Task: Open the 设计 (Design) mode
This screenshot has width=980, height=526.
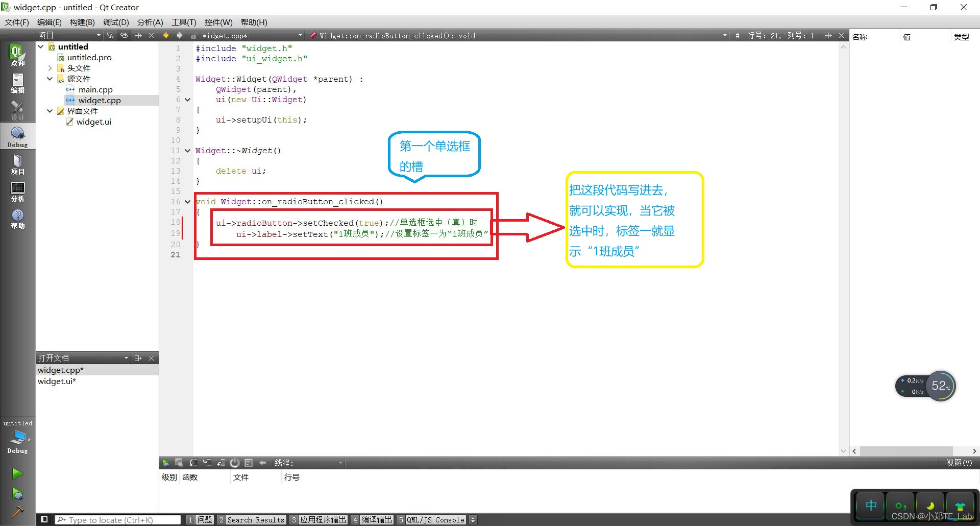Action: tap(17, 109)
